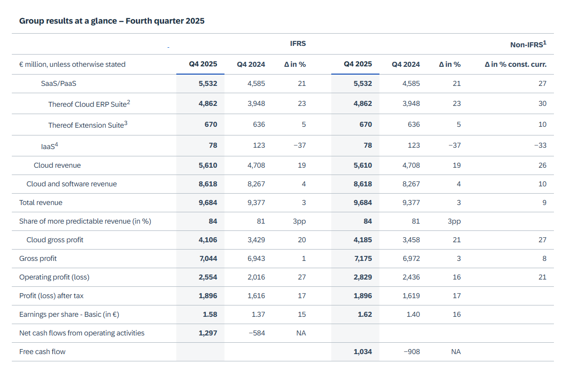Select the 1,297 operating cash flow value
The height and width of the screenshot is (370, 588).
tap(208, 333)
